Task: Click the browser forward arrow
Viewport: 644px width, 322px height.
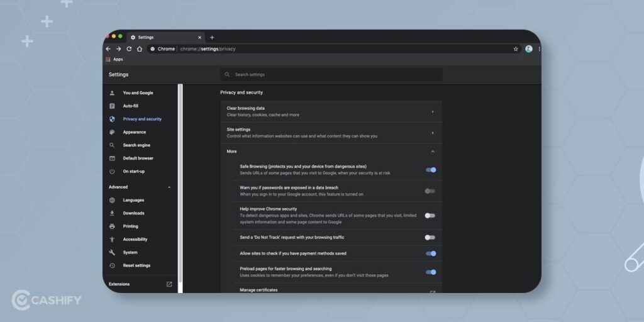Action: (118, 49)
